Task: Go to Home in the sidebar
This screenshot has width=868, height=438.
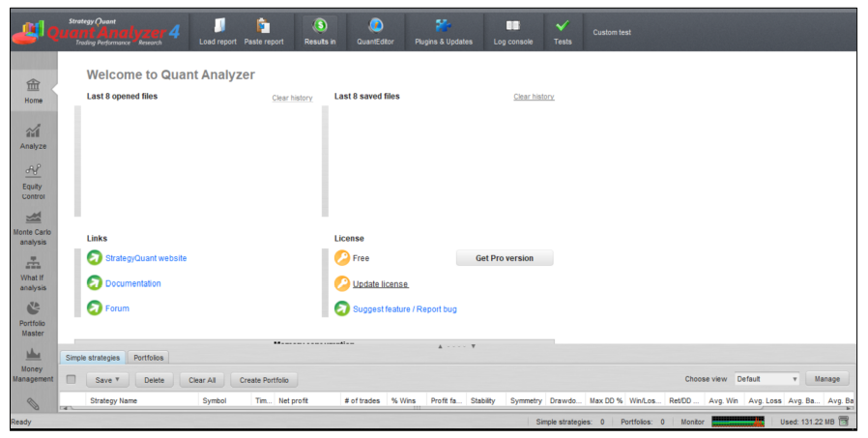Action: (33, 91)
